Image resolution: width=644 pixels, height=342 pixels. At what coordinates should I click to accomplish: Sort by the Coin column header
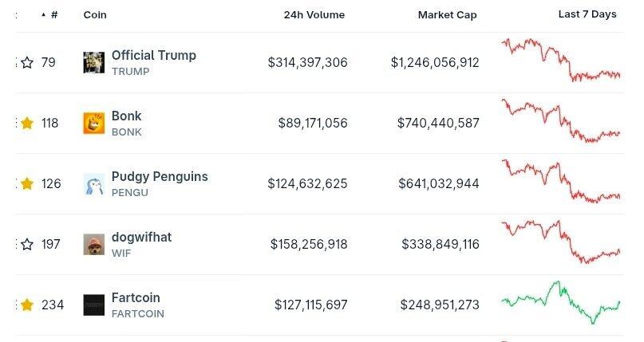95,14
